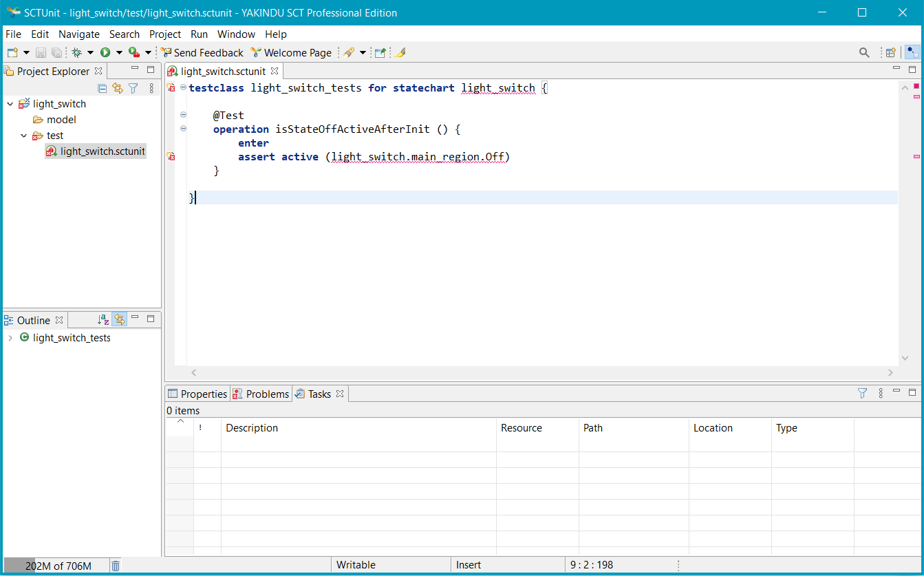Select the model folder in the project tree
The image size is (924, 576).
(61, 120)
